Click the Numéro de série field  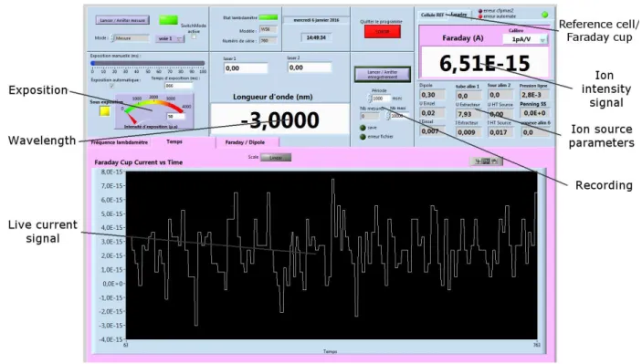click(268, 40)
